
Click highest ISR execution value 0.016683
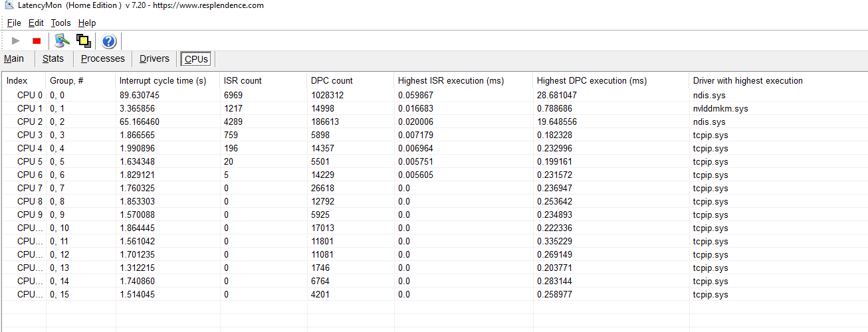415,108
